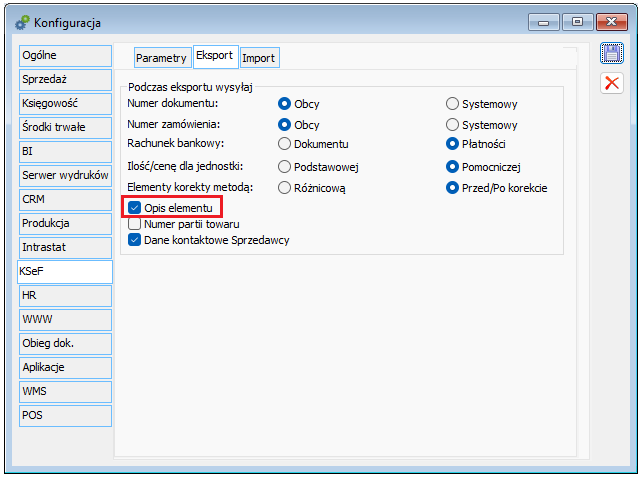The image size is (642, 478).
Task: Switch to the POS section
Action: 64,414
